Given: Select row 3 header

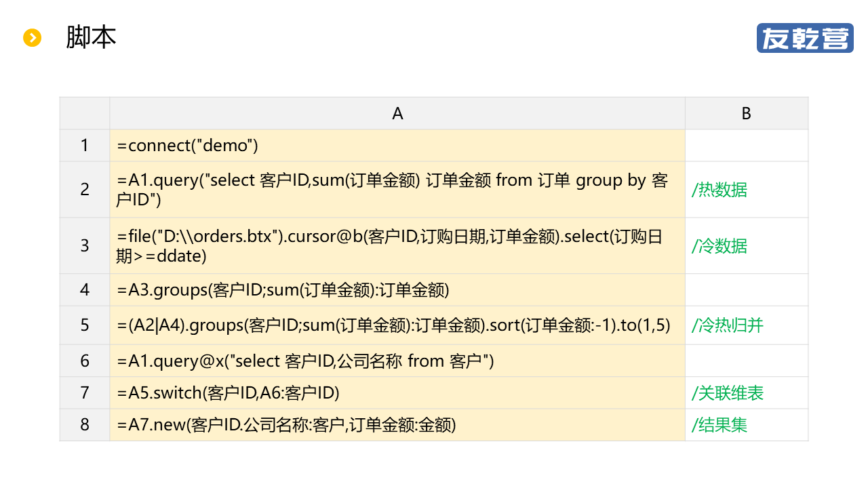Looking at the screenshot, I should coord(85,245).
